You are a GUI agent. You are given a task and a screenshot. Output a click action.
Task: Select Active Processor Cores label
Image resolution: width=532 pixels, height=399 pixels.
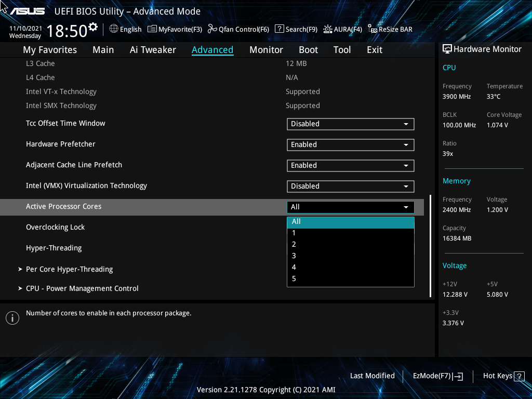(x=63, y=206)
